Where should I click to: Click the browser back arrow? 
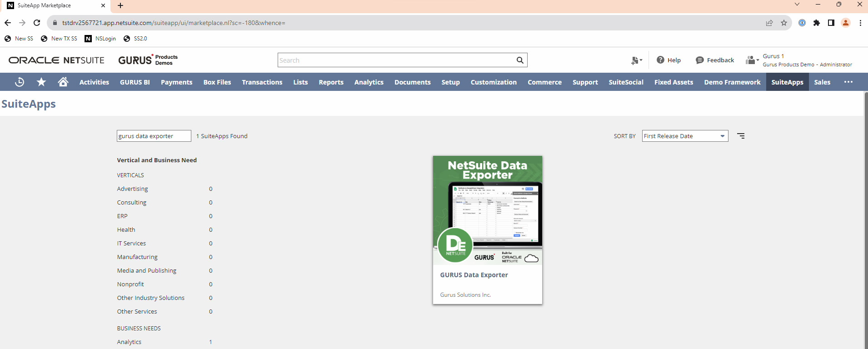8,23
